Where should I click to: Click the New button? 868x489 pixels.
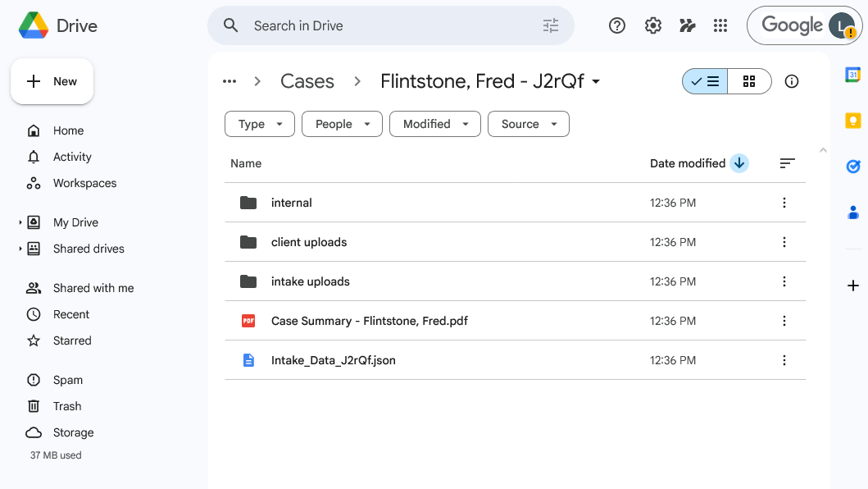pyautogui.click(x=52, y=81)
